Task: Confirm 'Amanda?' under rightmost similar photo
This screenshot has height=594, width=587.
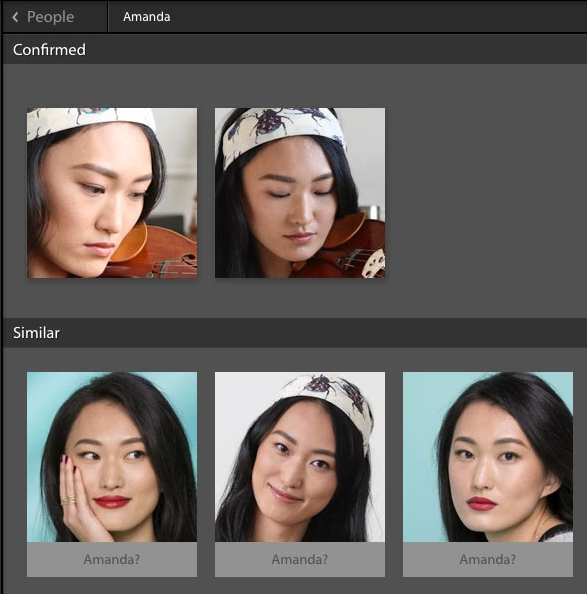Action: click(488, 560)
